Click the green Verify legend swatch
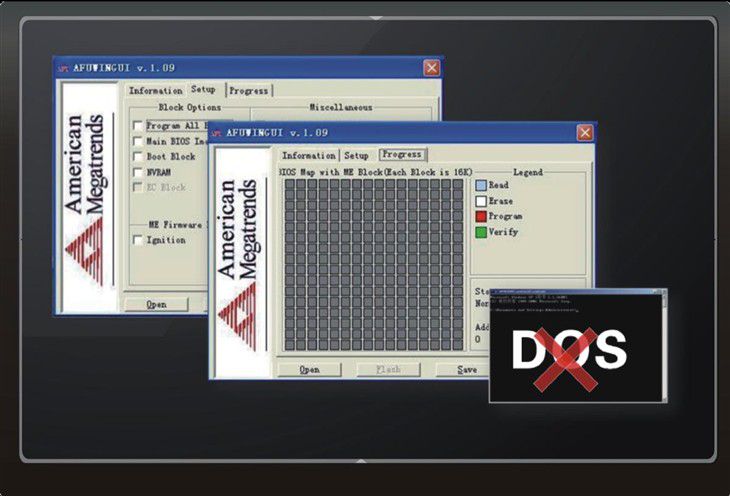730x496 pixels. click(481, 232)
